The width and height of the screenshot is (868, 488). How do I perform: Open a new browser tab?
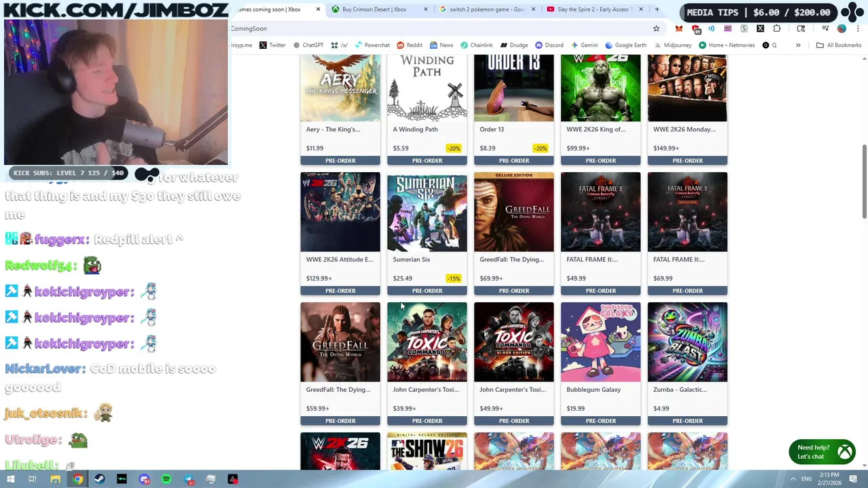click(x=656, y=9)
